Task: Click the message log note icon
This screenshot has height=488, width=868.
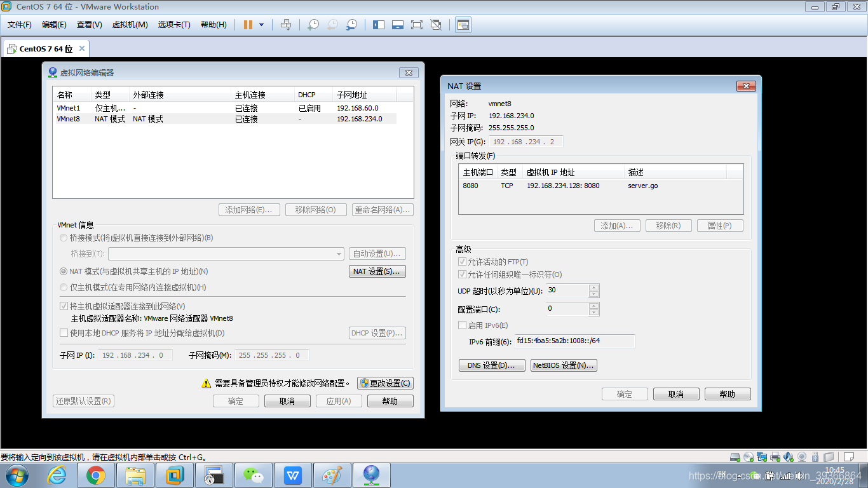Action: [x=848, y=456]
